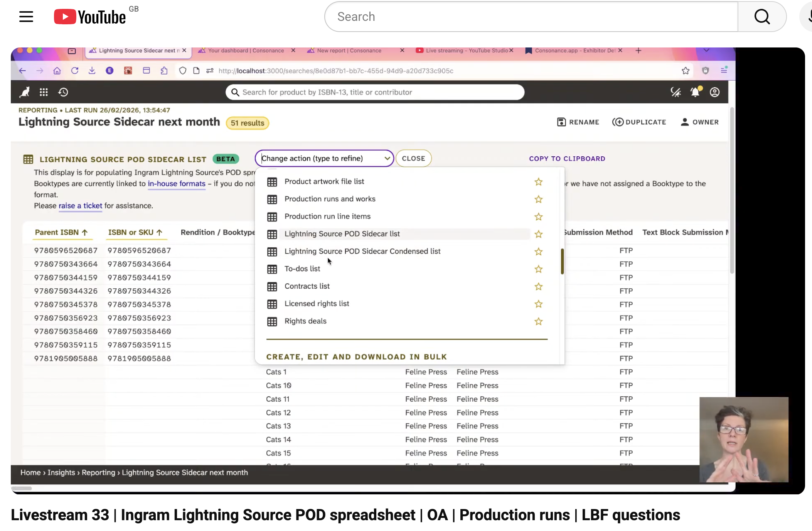Sort by ISBN or SKU column header
This screenshot has width=812, height=531.
click(x=135, y=232)
